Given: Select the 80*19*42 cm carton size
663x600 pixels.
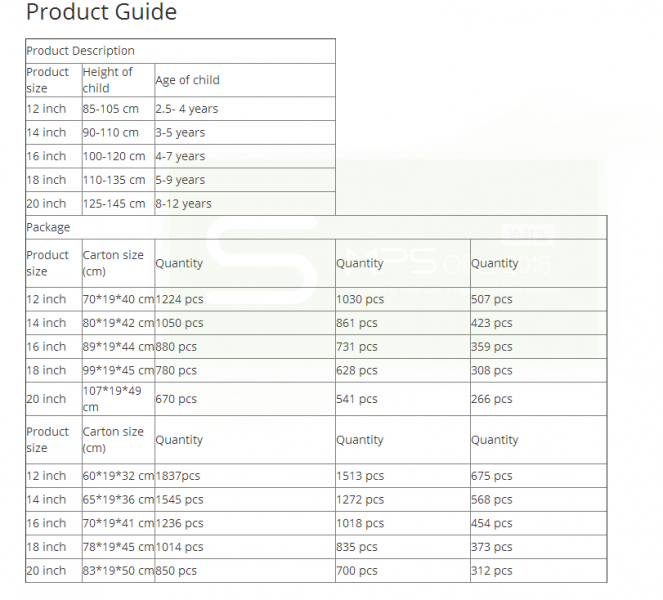Looking at the screenshot, I should click(118, 323).
